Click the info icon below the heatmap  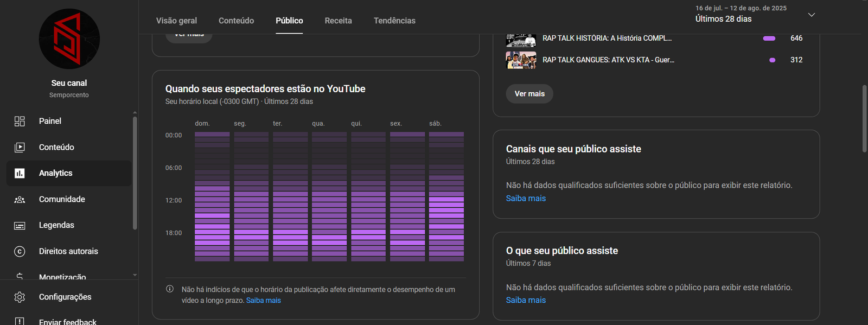(x=170, y=289)
